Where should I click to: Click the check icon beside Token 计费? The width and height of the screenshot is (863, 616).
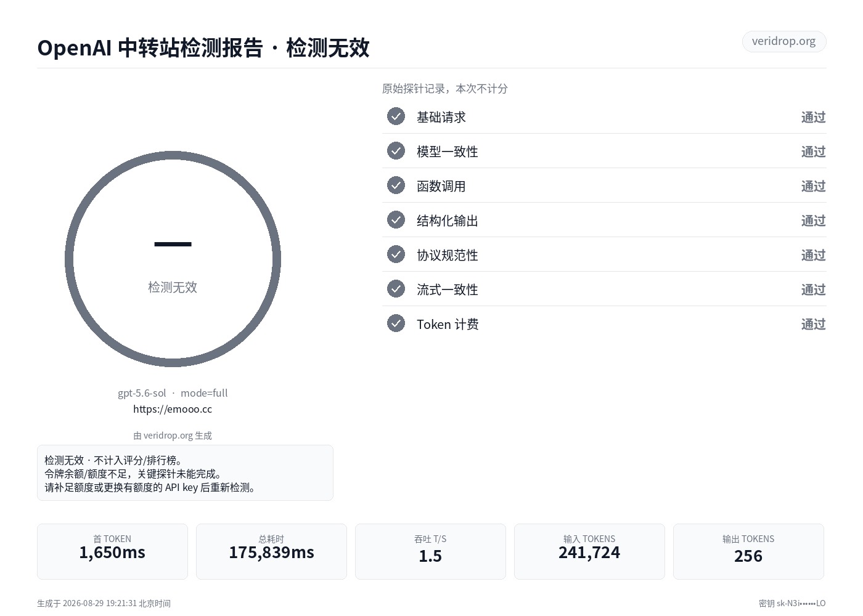point(396,323)
